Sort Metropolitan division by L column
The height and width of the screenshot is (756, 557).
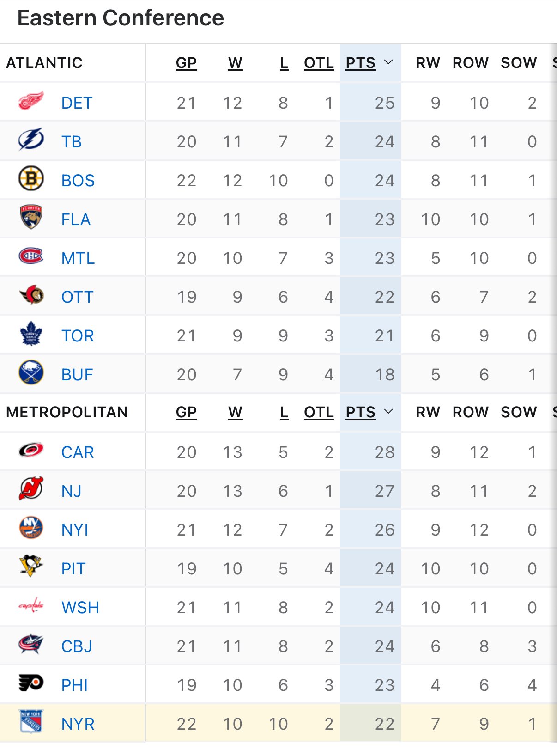[x=284, y=412]
